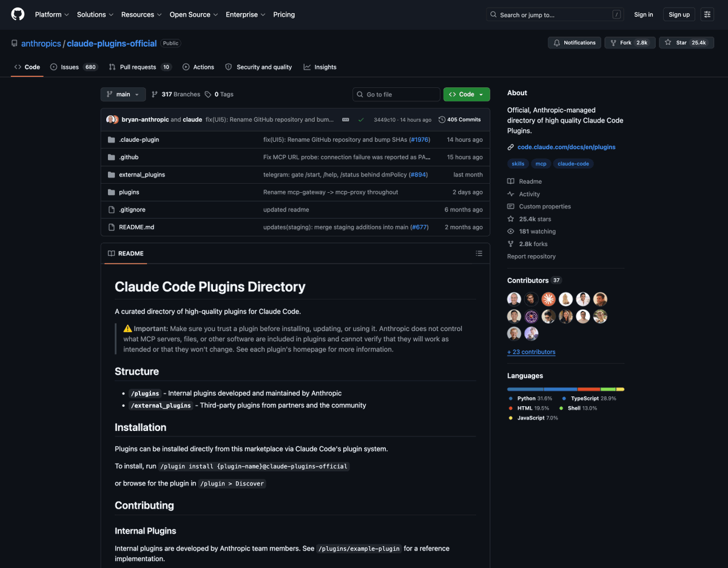This screenshot has height=568, width=728.
Task: Open the README outline list icon
Action: click(x=479, y=253)
